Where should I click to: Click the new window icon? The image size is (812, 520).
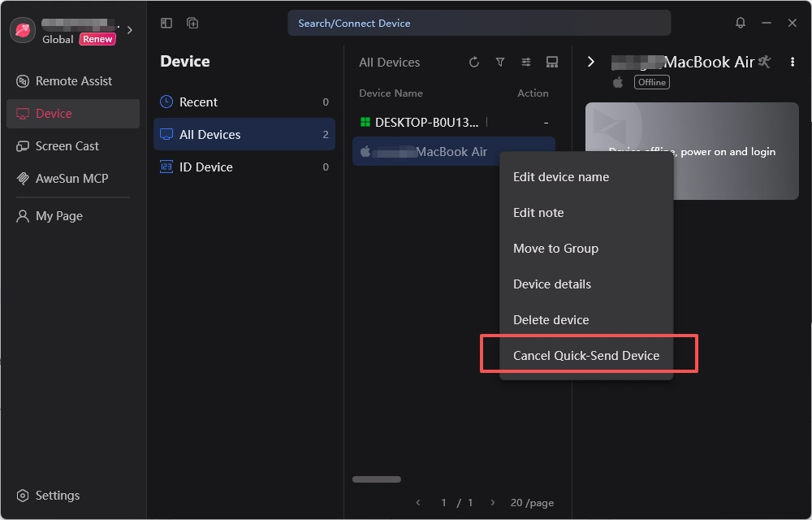pos(192,24)
